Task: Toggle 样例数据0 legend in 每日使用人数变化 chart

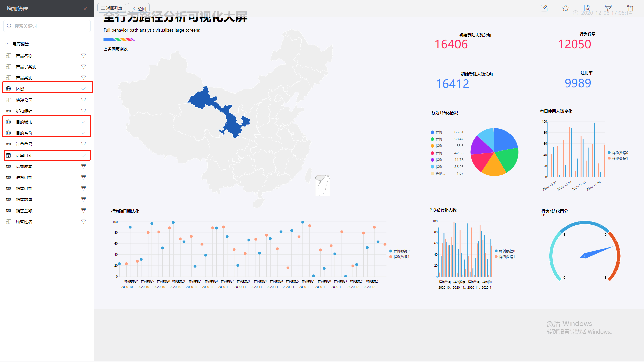Action: pos(618,153)
